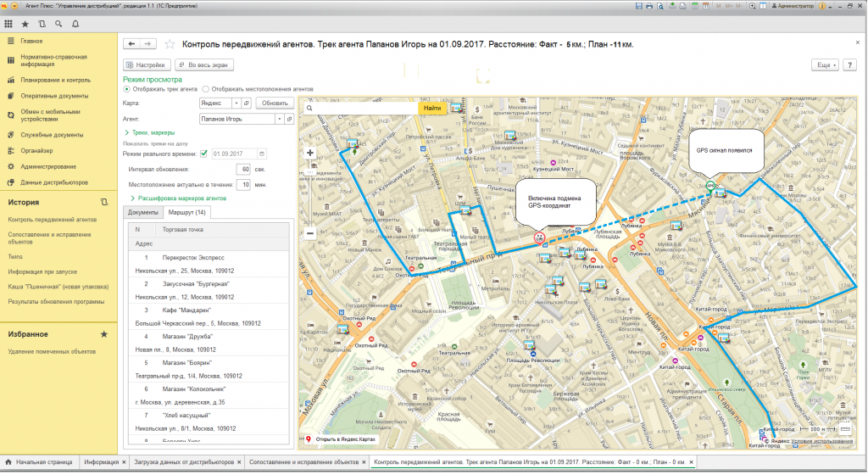Open the date picker calendar icon
The width and height of the screenshot is (868, 475).
262,154
